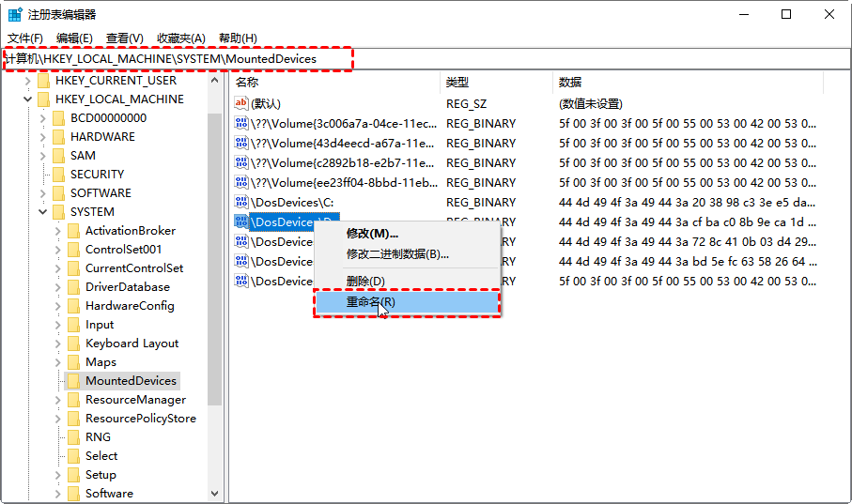Click the string icon of the (默认) value
The width and height of the screenshot is (852, 504).
[241, 103]
